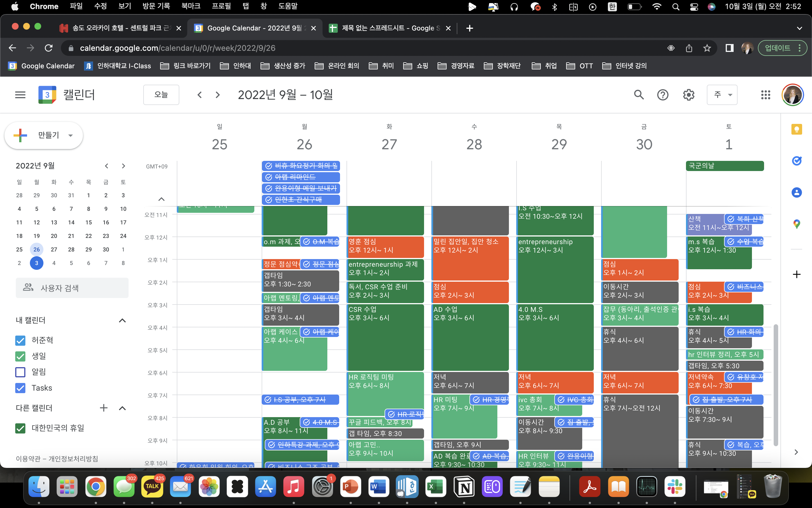Toggle the 허준혁 calendar checkbox
Image resolution: width=812 pixels, height=508 pixels.
21,340
